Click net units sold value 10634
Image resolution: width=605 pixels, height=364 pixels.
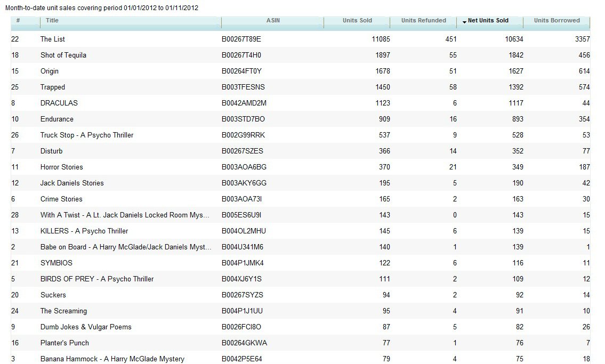[514, 39]
